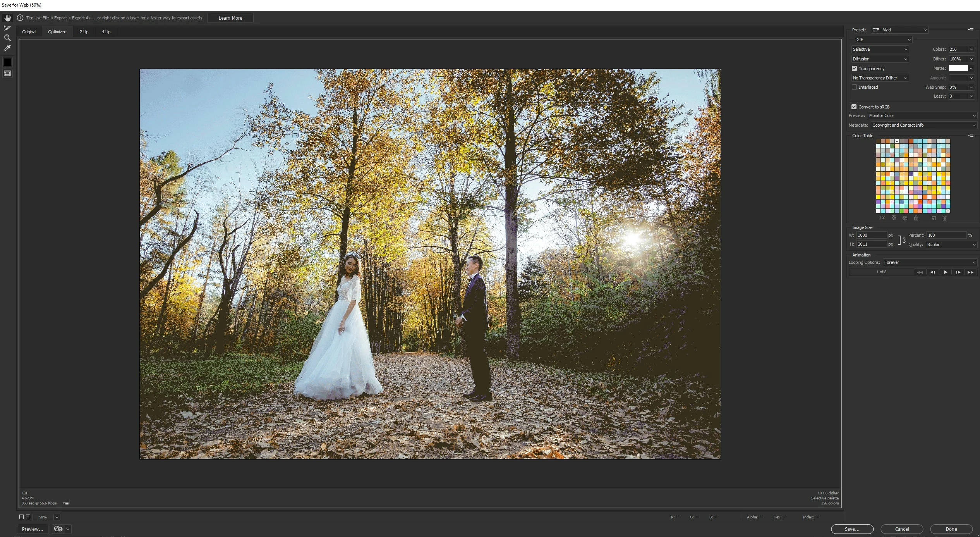Click the Learn More button
This screenshot has width=980, height=537.
[230, 18]
